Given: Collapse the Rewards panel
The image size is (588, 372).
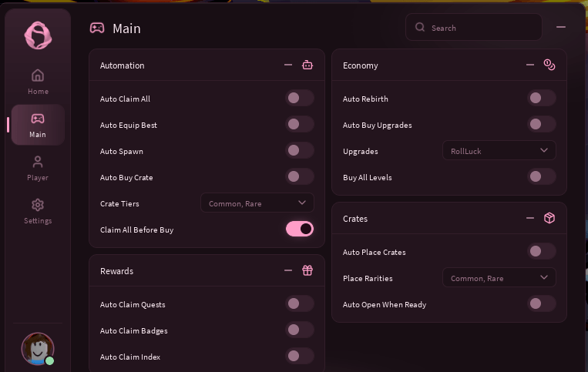Looking at the screenshot, I should point(288,270).
